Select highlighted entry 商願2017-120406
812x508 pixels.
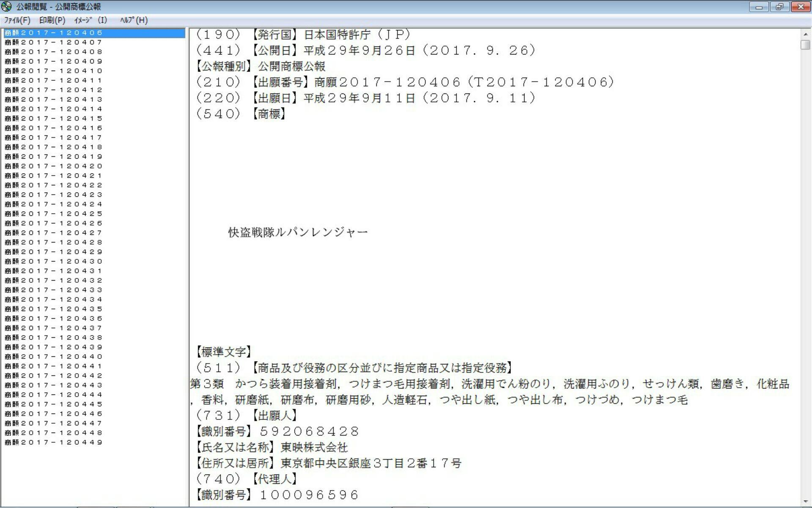(x=54, y=33)
